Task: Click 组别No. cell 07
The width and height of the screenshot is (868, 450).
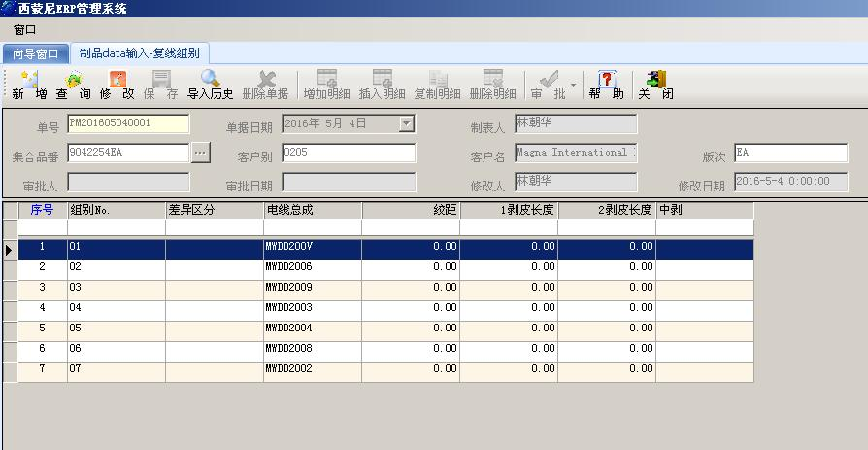Action: point(117,372)
